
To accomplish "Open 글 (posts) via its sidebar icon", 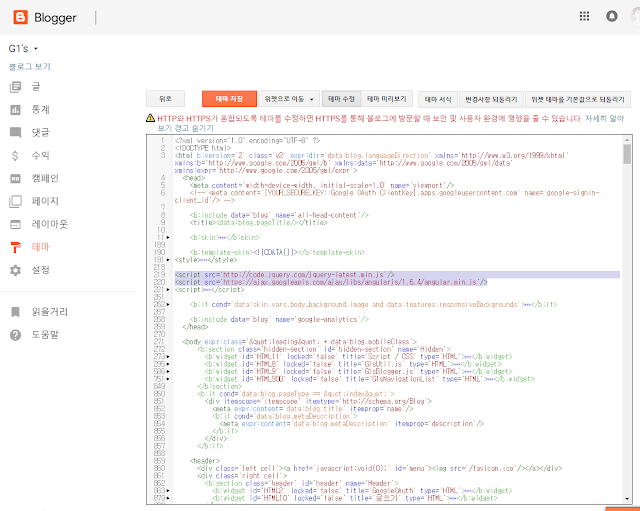I will point(16,87).
